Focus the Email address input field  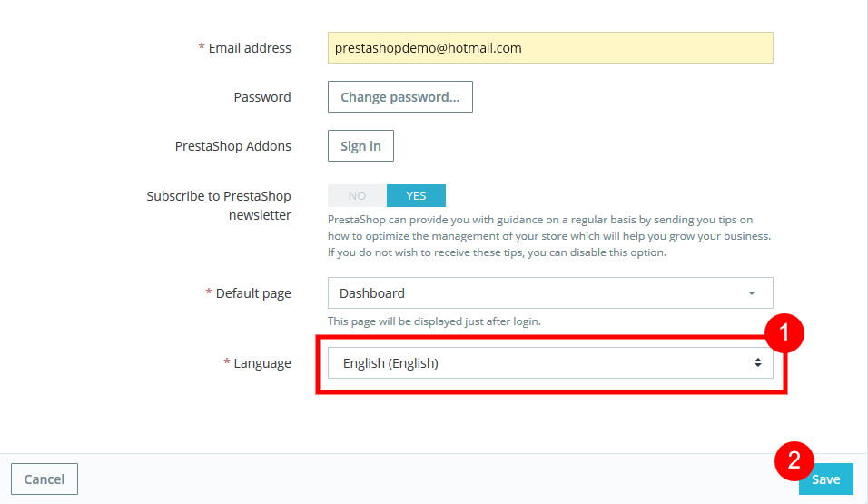pyautogui.click(x=549, y=48)
